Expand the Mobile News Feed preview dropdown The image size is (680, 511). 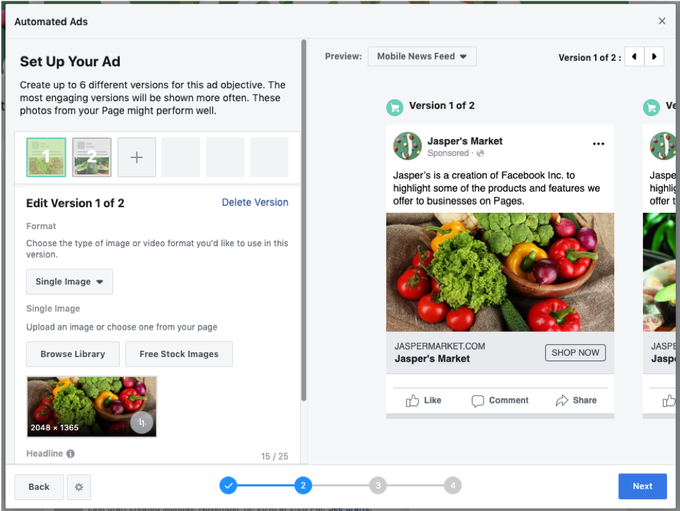click(x=422, y=57)
